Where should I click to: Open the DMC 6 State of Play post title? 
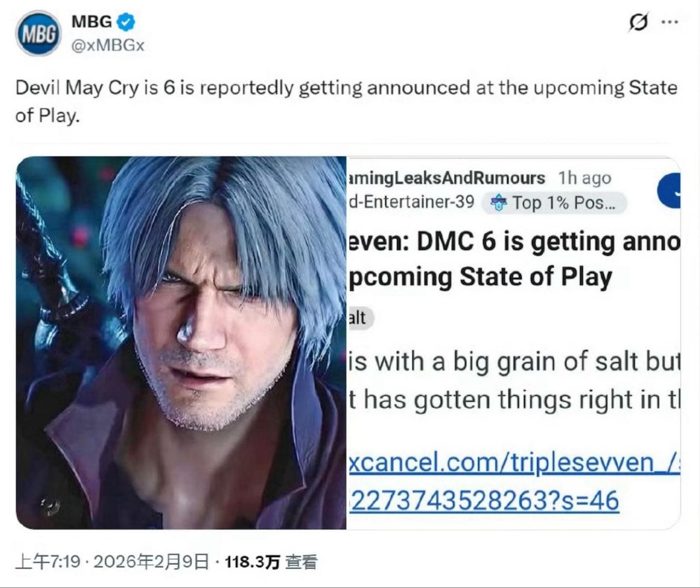coord(514,259)
